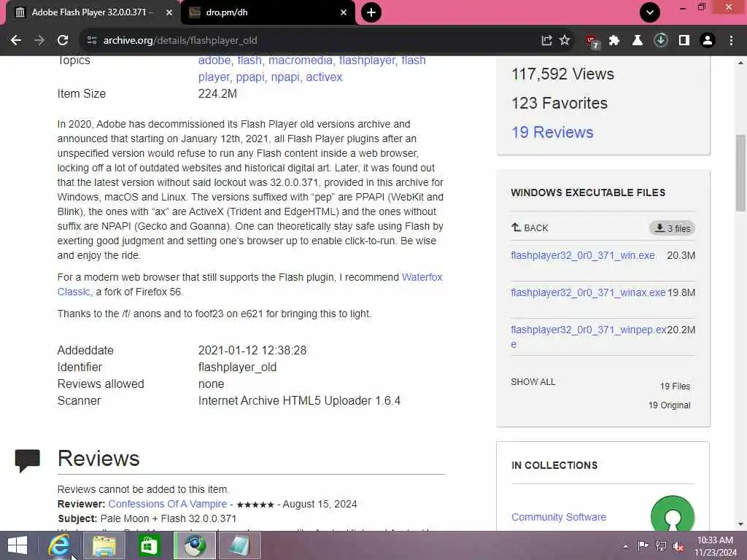Open a new tab with the plus button
This screenshot has height=560, width=747.
click(x=371, y=12)
